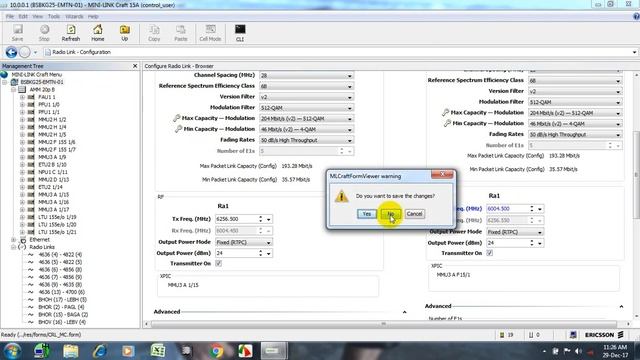Screen dimensions: 640x360
Task: Click the horizontal scrollbar of the browser pane
Action: (383, 324)
